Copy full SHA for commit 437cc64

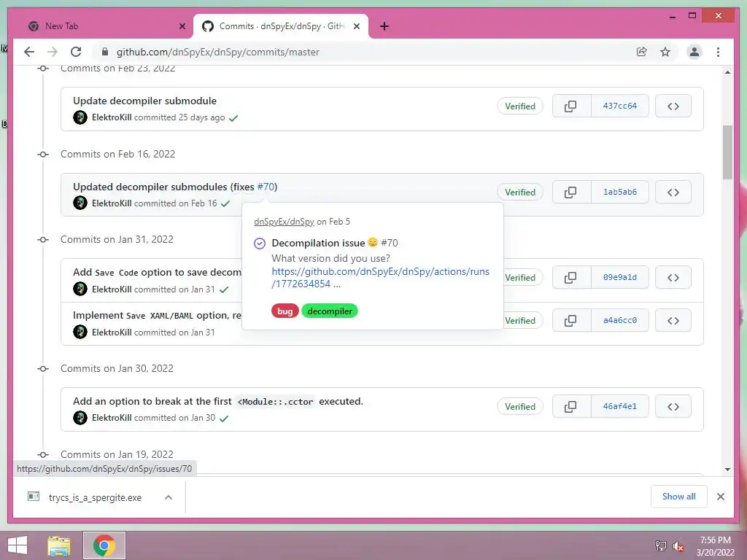point(570,106)
